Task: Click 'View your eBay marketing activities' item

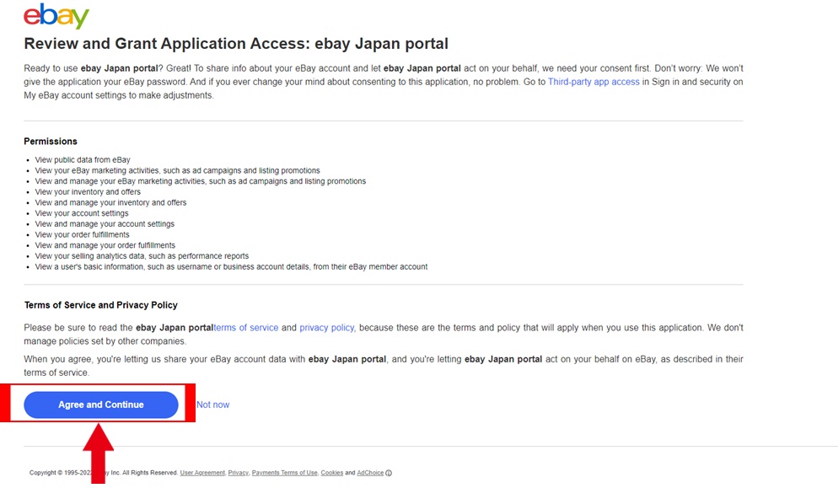Action: 177,170
